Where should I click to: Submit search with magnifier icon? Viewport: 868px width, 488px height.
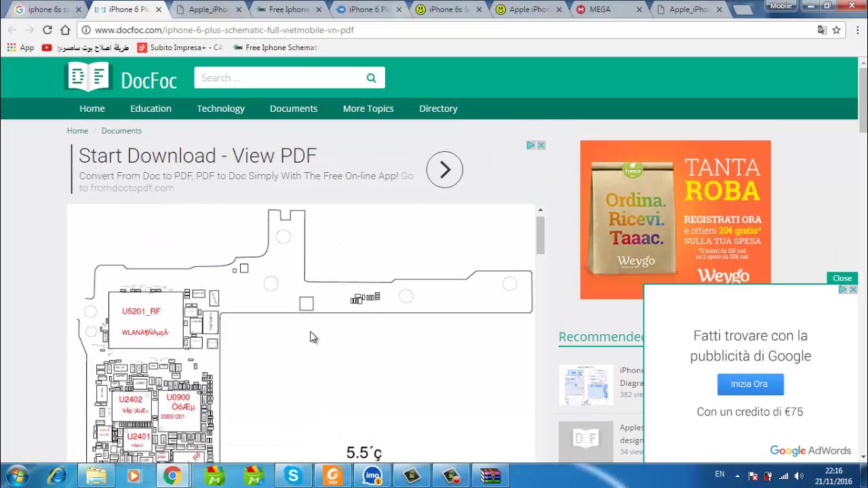371,78
